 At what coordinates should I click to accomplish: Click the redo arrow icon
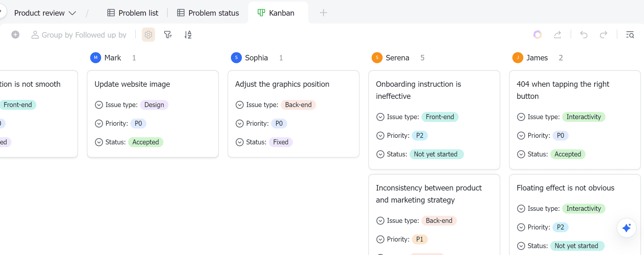603,35
